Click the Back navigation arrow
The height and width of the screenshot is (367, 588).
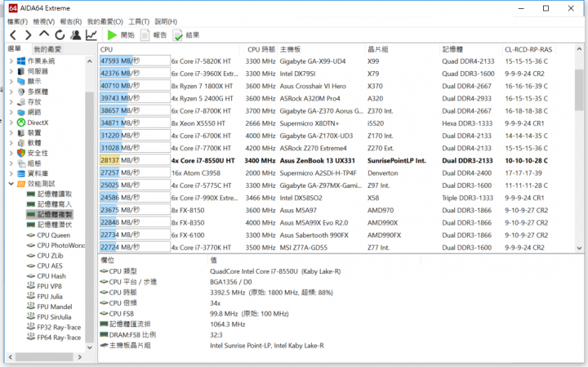[13, 35]
